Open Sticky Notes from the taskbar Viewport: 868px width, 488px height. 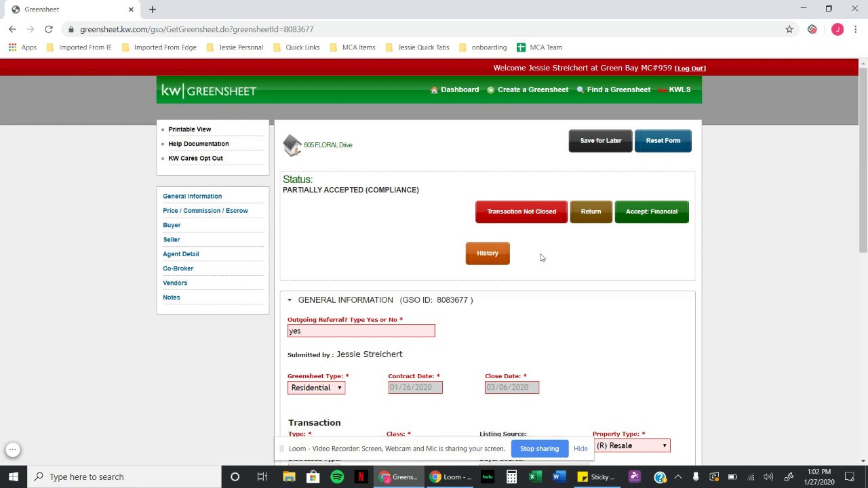click(x=596, y=477)
